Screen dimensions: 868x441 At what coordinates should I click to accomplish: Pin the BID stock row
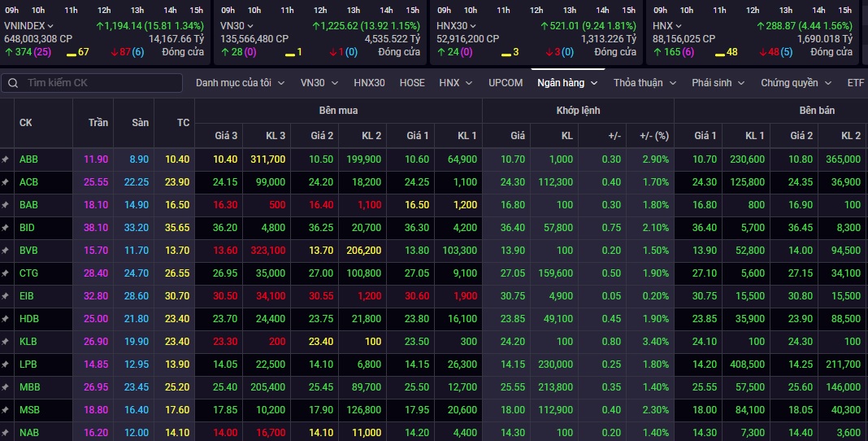click(x=5, y=228)
